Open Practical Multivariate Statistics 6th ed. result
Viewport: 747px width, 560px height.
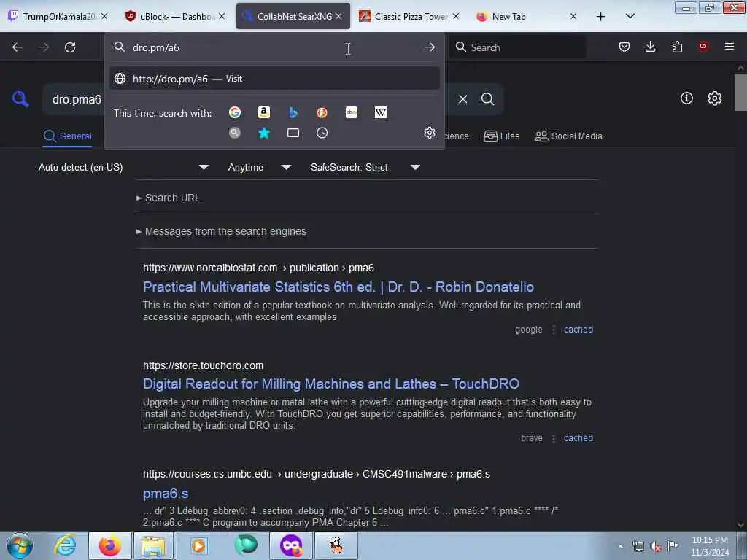tap(338, 287)
